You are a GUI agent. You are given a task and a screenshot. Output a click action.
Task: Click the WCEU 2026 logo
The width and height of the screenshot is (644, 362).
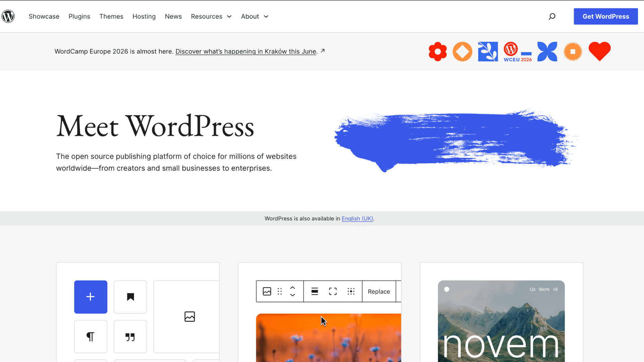coord(518,52)
